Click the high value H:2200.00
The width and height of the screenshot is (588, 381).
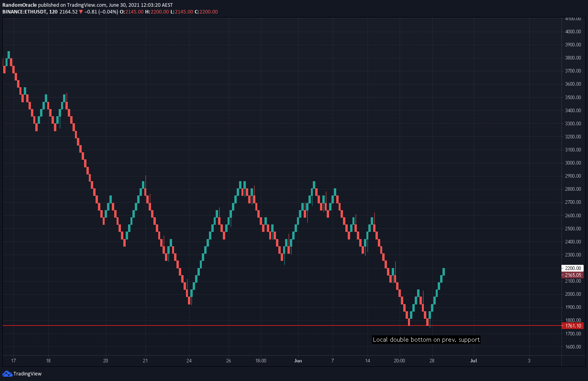point(157,12)
